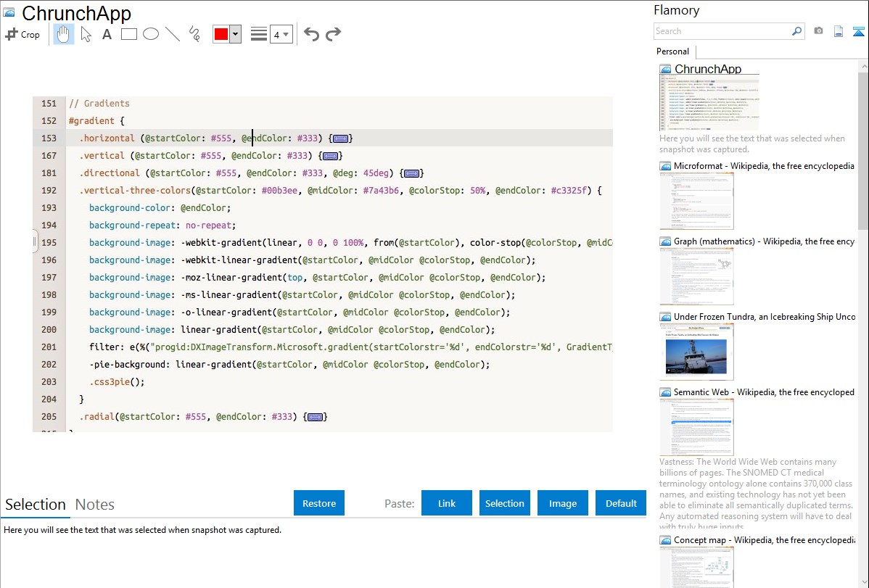This screenshot has height=588, width=869.
Task: Click the camera snapshot icon
Action: coord(818,31)
